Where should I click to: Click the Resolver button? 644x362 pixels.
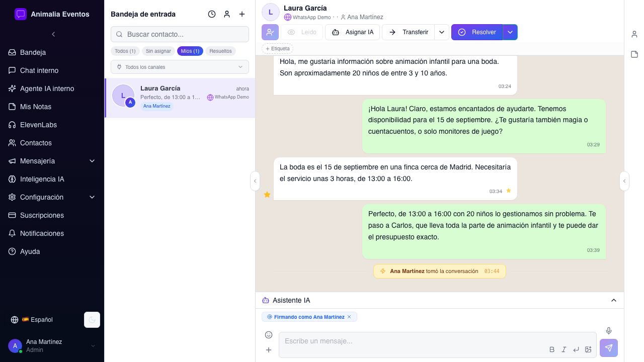(x=477, y=32)
